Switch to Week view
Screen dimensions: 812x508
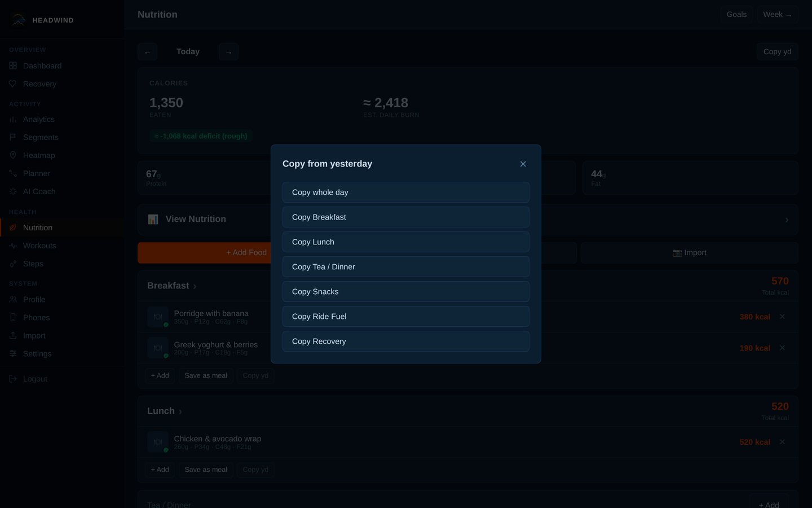(x=777, y=15)
